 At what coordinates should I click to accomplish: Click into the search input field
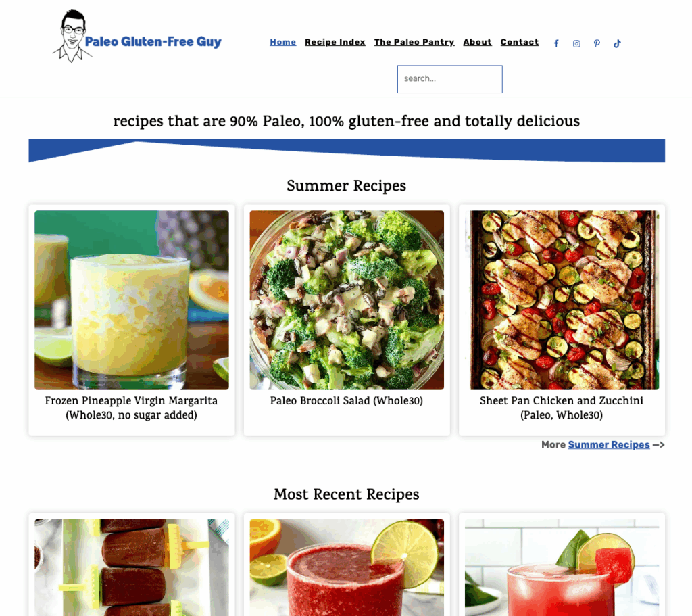click(449, 79)
